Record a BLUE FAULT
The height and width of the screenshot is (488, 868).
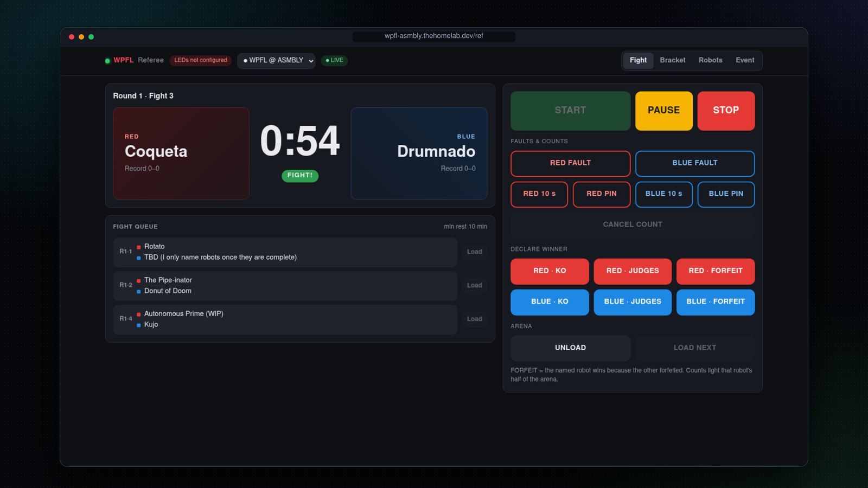pyautogui.click(x=695, y=163)
